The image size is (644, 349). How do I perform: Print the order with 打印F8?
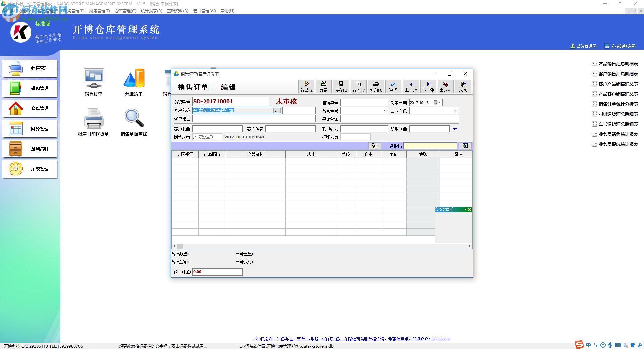376,87
